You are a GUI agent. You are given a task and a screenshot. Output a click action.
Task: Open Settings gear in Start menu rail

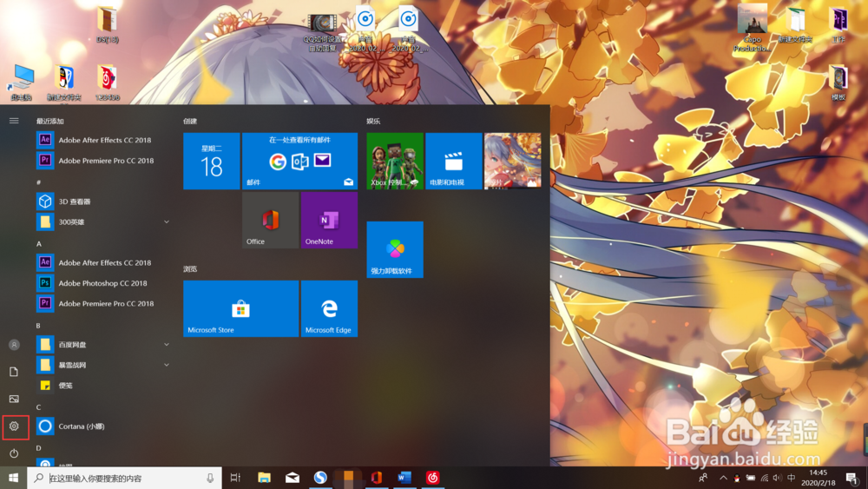tap(14, 426)
